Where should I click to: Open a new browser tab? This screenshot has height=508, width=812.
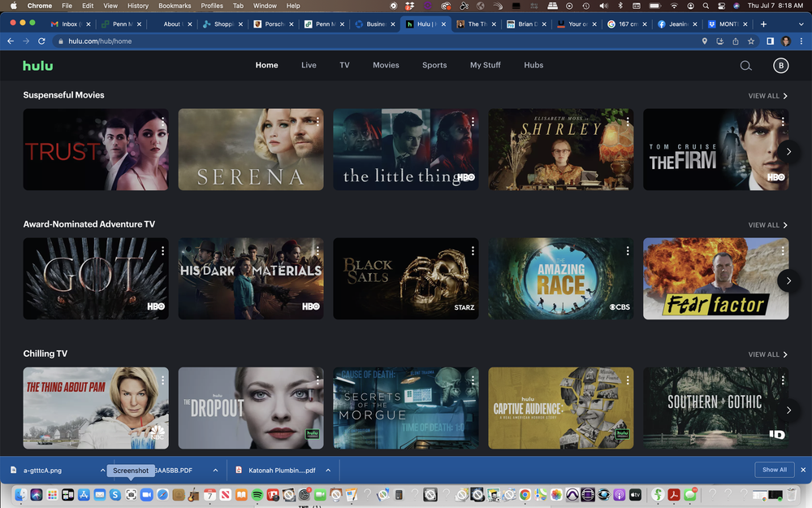(763, 24)
